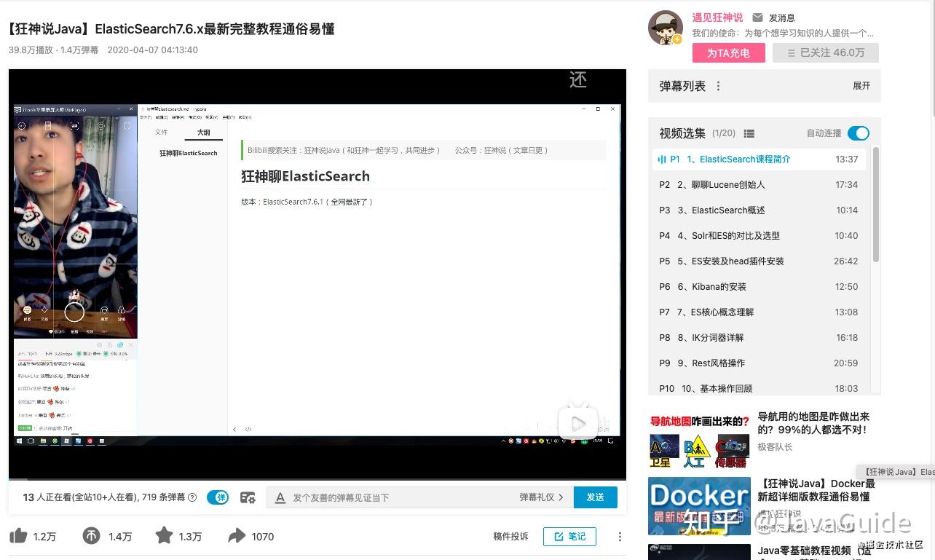Click the 极客队长 uploader name

coord(775,447)
